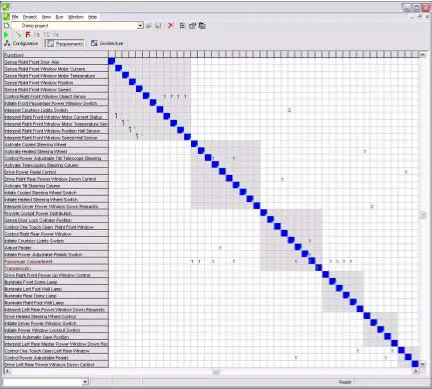
Task: Switch to the Configuration view
Action: (x=21, y=43)
